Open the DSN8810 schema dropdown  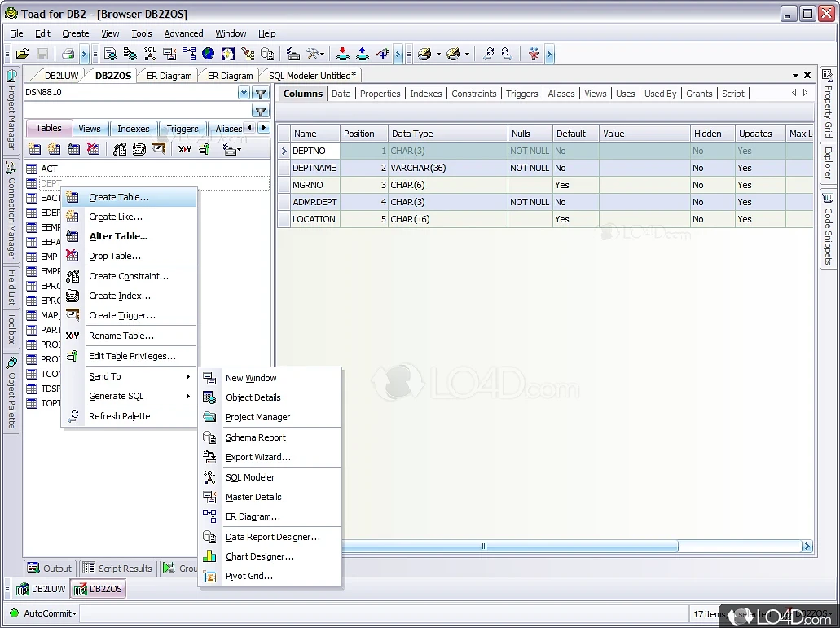(x=244, y=93)
